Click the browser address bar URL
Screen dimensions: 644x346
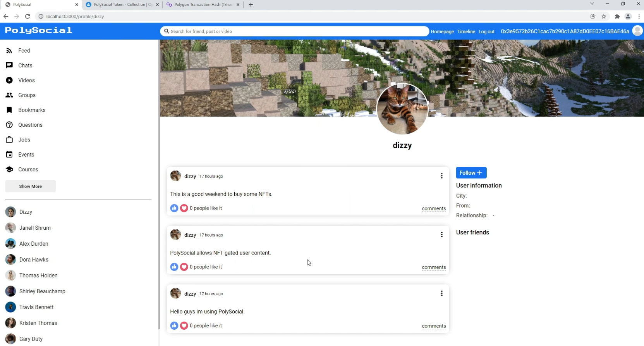point(75,16)
